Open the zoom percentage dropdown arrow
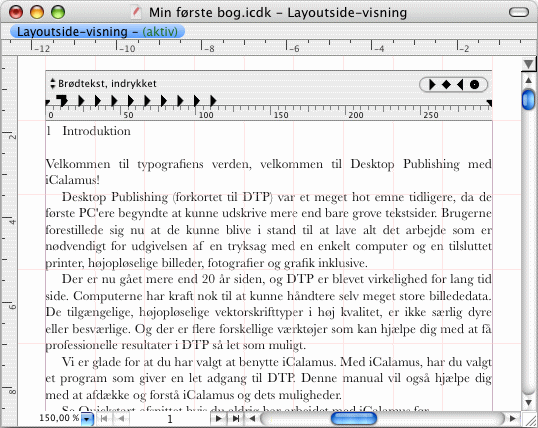The height and width of the screenshot is (428, 538). [87, 419]
